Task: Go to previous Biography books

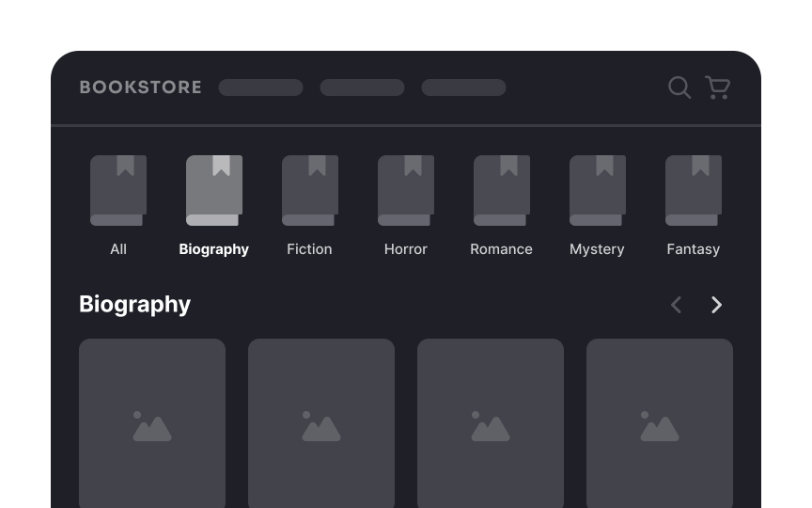Action: (x=676, y=305)
